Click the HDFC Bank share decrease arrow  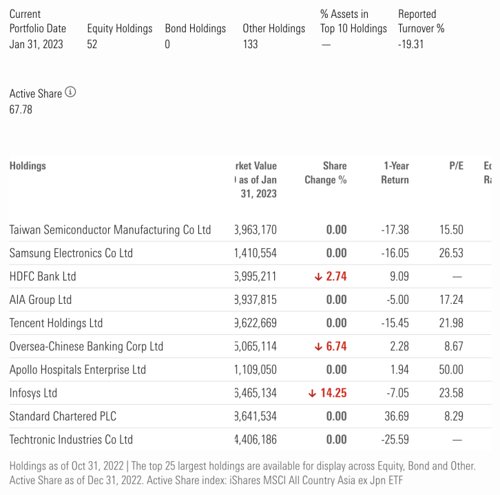tap(318, 277)
